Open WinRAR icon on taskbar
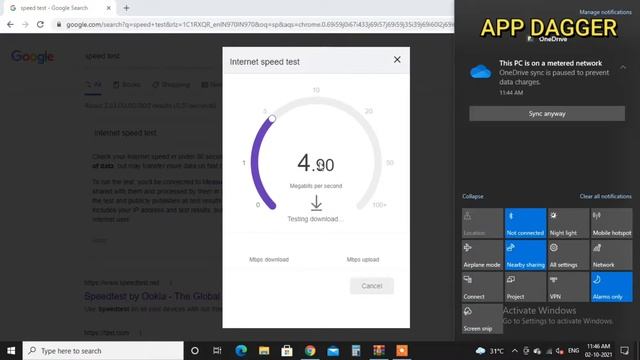The image size is (640, 360). point(379,351)
